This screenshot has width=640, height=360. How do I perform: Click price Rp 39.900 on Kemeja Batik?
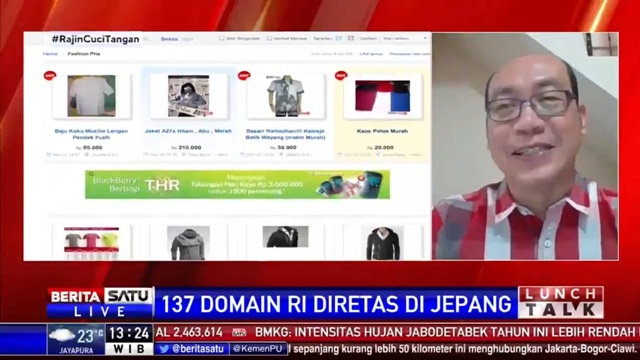(x=284, y=148)
